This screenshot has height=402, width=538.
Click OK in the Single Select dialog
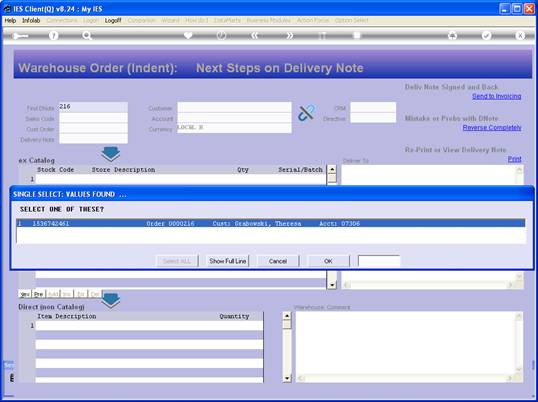pos(328,261)
